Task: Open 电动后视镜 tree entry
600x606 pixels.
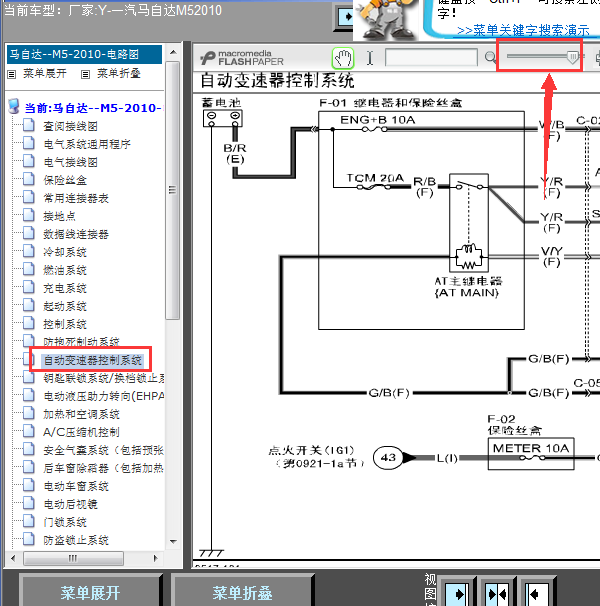Action: coord(70,504)
